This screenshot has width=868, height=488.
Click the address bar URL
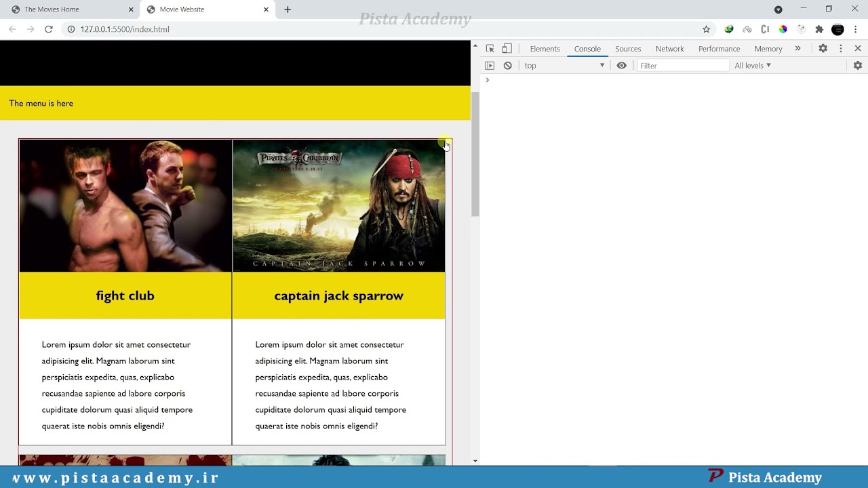point(125,29)
